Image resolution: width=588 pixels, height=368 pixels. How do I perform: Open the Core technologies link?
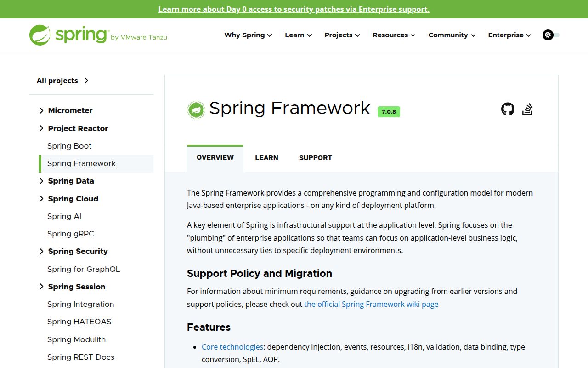(x=232, y=347)
